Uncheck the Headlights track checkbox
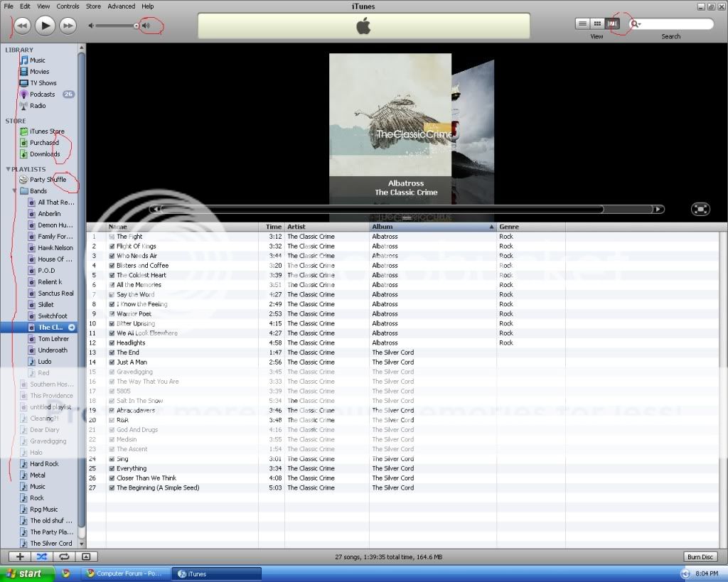The height and width of the screenshot is (582, 728). click(x=112, y=343)
